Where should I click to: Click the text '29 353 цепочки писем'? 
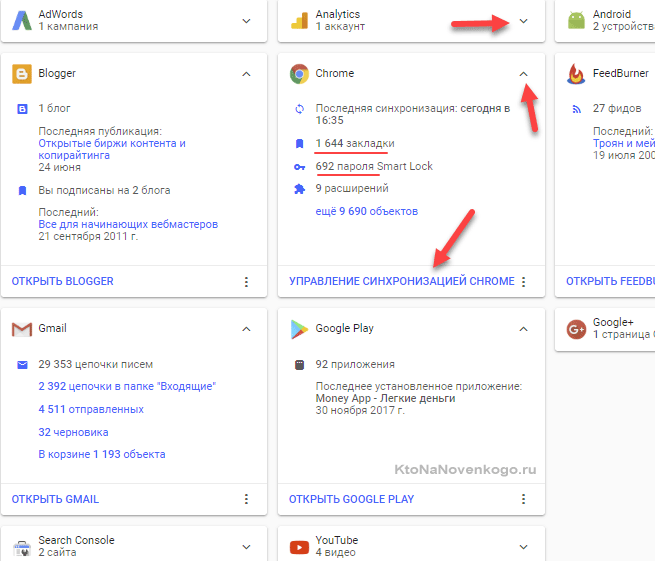tap(96, 364)
